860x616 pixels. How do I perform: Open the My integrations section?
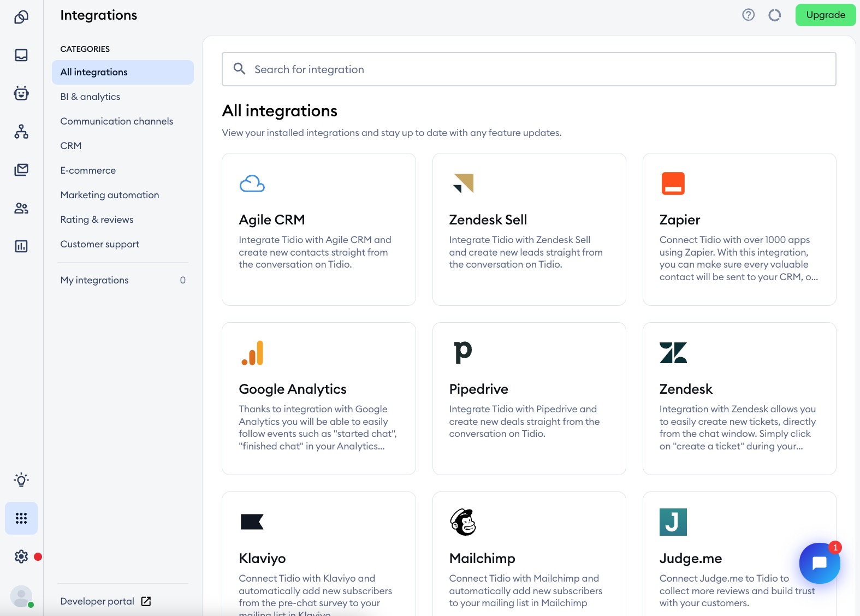(x=94, y=280)
